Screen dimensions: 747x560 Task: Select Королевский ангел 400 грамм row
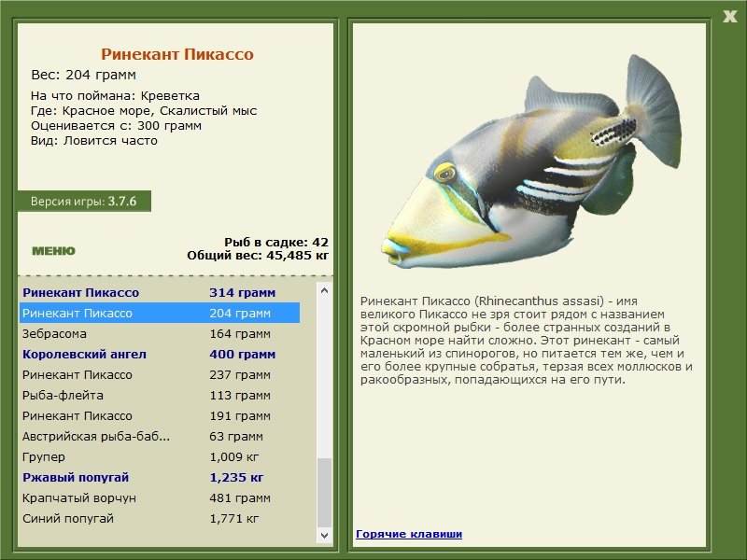coord(160,354)
